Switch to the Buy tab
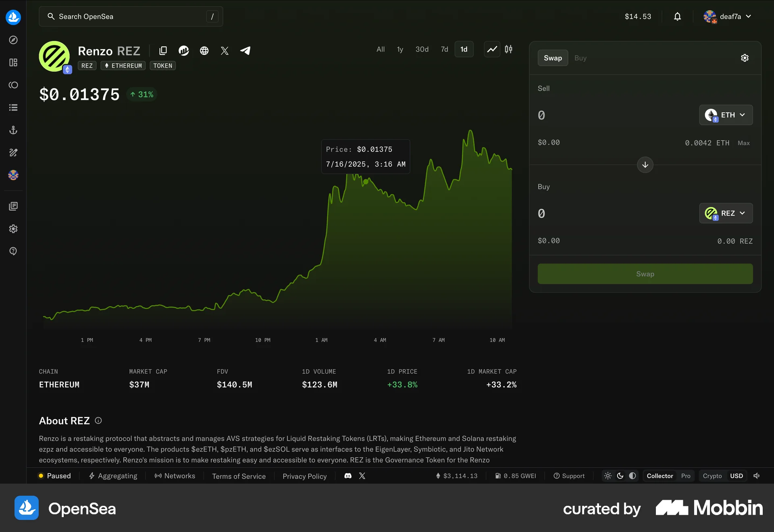This screenshot has height=532, width=774. [580, 58]
